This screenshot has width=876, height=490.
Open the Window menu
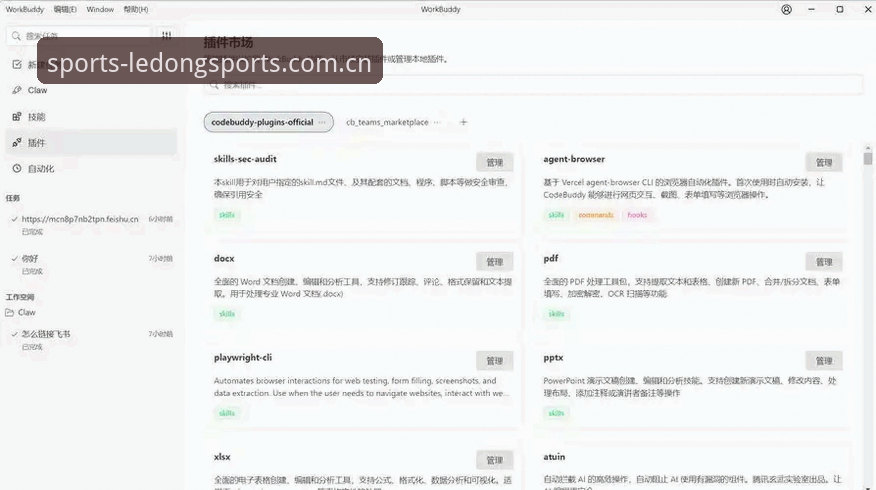tap(100, 9)
